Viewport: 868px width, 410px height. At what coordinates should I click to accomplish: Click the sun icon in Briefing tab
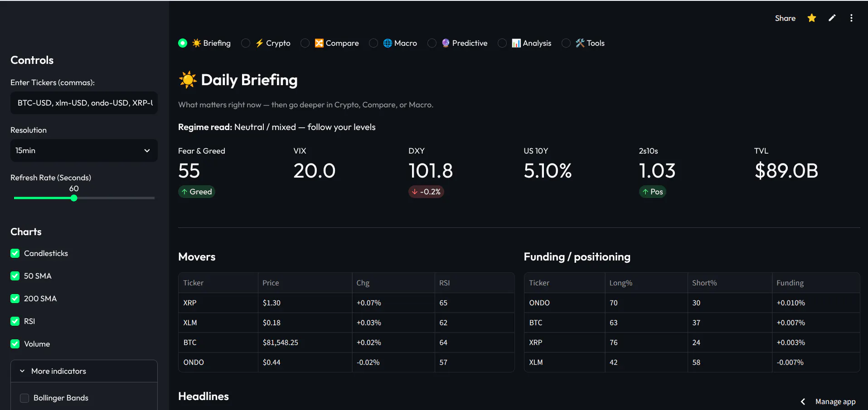point(196,43)
